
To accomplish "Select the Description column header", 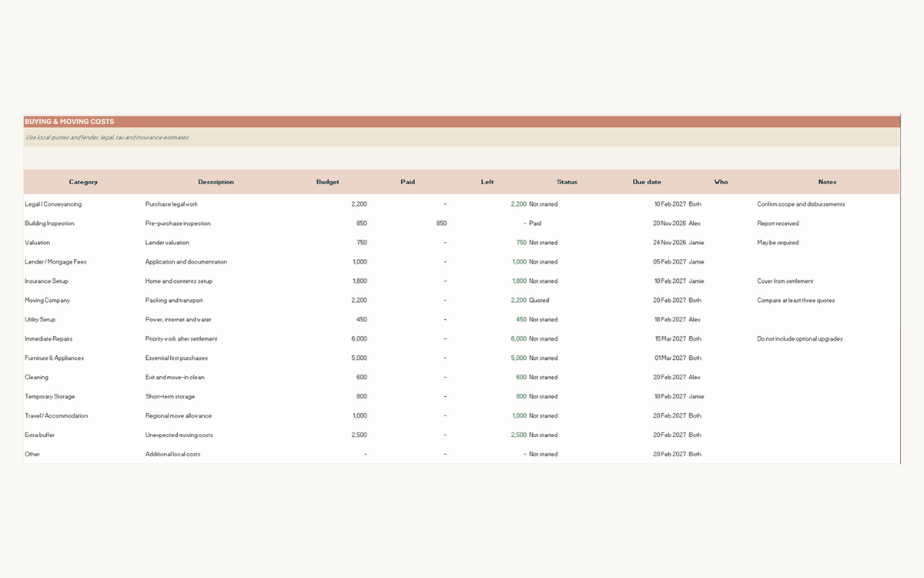I will [x=216, y=182].
